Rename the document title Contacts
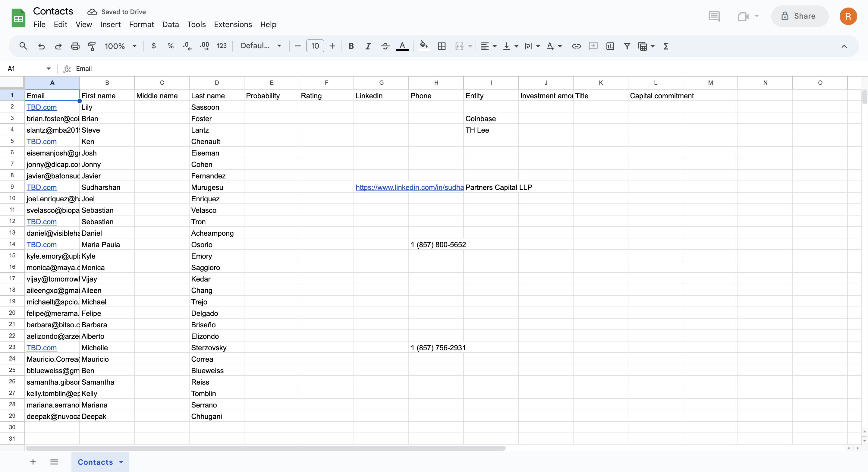 pos(53,11)
